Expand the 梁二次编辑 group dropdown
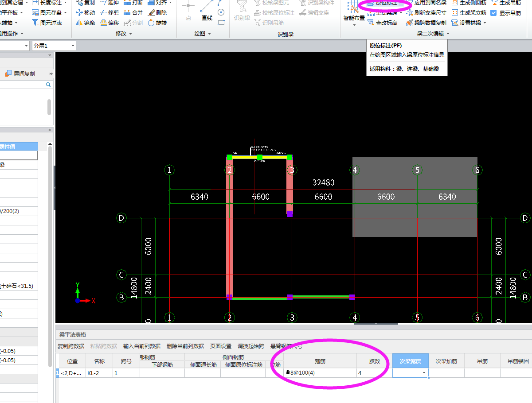Screen dimensions: 532x403 click(448, 33)
